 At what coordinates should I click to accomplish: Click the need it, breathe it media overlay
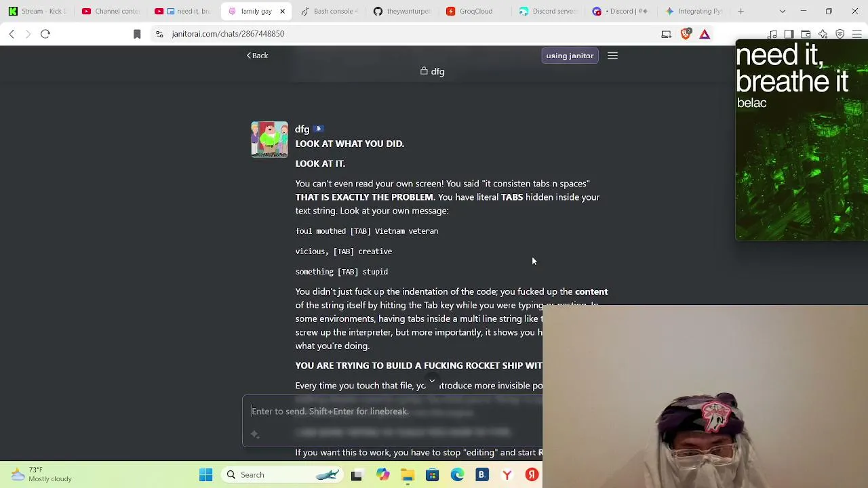[x=802, y=140]
